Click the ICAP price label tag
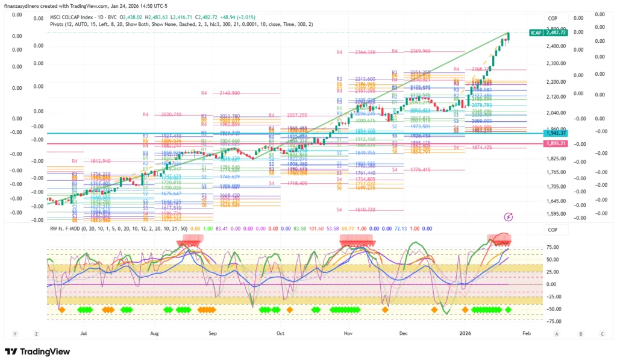The height and width of the screenshot is (364, 617). click(x=535, y=32)
